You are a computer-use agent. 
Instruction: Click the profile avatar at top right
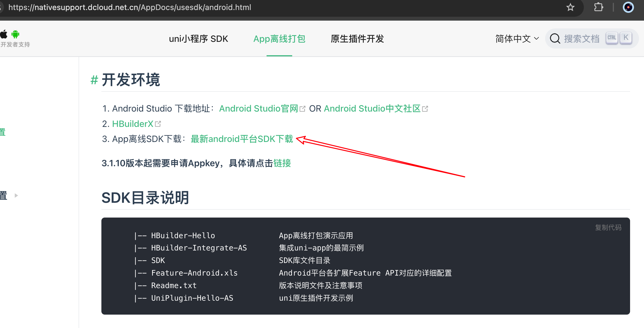(x=628, y=8)
